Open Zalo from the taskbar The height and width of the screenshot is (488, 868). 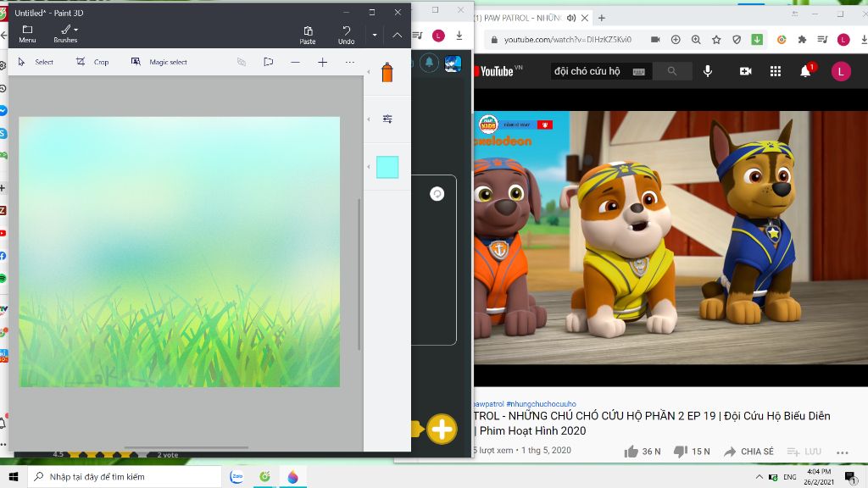pyautogui.click(x=236, y=476)
